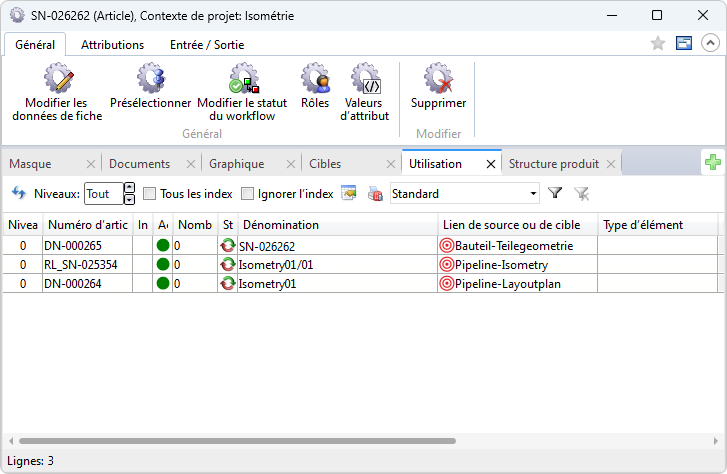Switch to the Masque tab
The height and width of the screenshot is (474, 727).
31,164
